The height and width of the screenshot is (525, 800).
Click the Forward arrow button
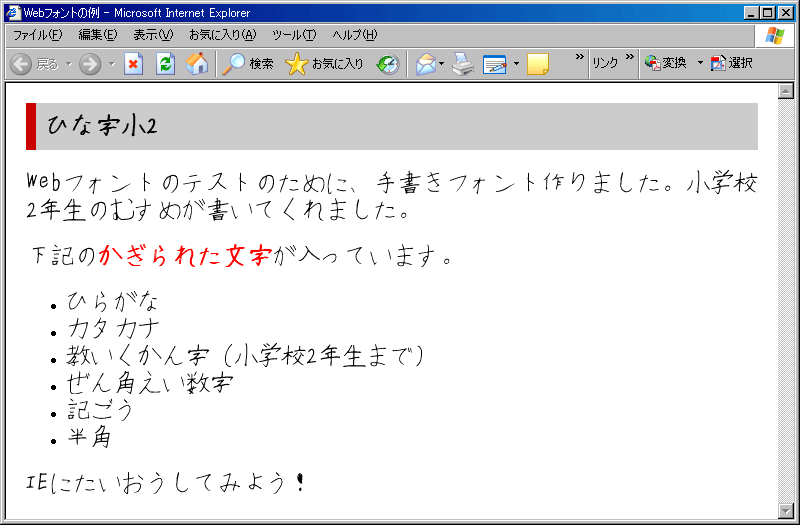click(x=90, y=64)
